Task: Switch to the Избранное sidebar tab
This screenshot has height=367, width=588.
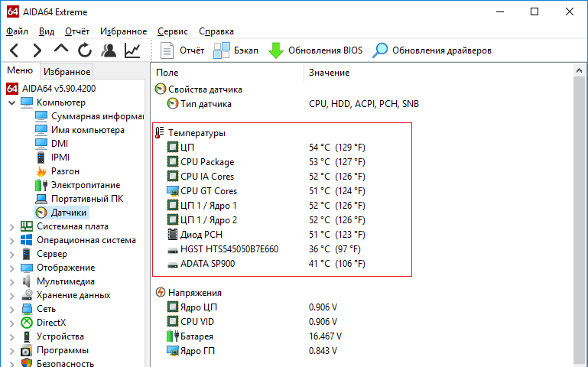Action: tap(67, 72)
